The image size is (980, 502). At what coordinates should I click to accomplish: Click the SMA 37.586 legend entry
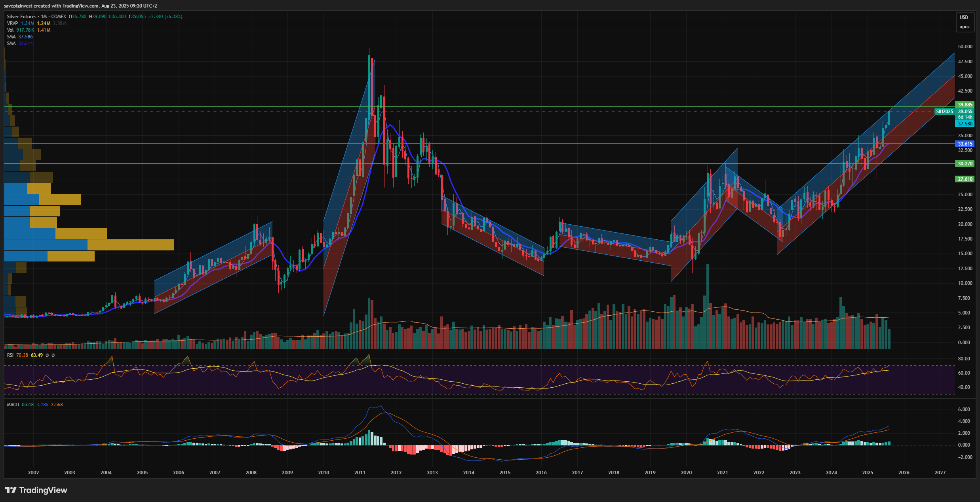19,37
